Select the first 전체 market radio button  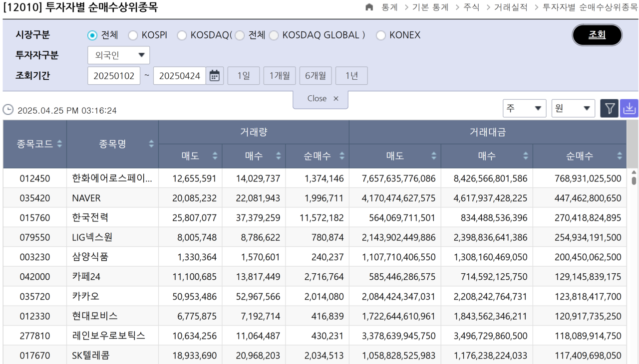pyautogui.click(x=92, y=35)
